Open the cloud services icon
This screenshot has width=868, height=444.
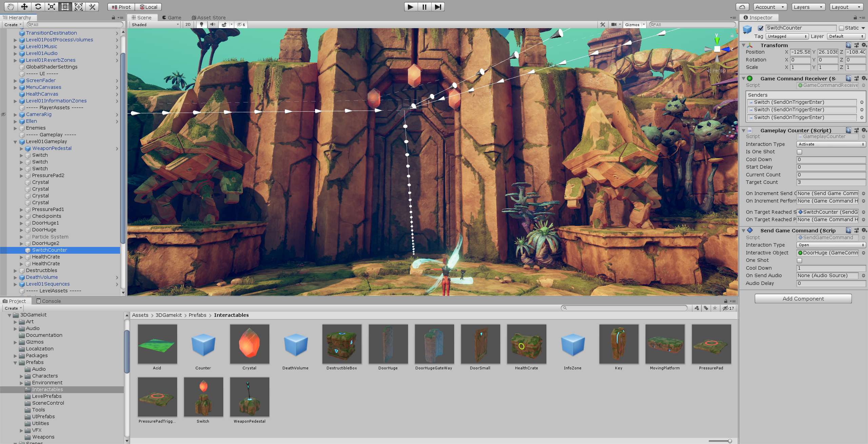coord(742,7)
